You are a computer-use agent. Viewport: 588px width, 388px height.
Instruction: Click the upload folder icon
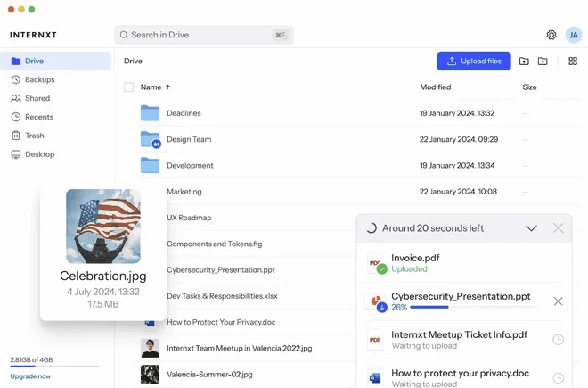click(x=524, y=62)
